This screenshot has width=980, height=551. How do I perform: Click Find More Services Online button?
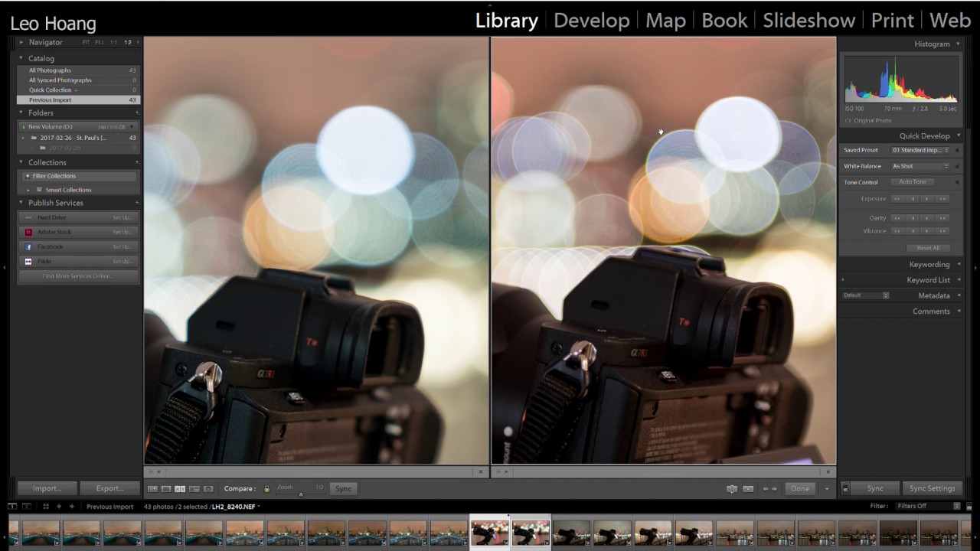[78, 276]
